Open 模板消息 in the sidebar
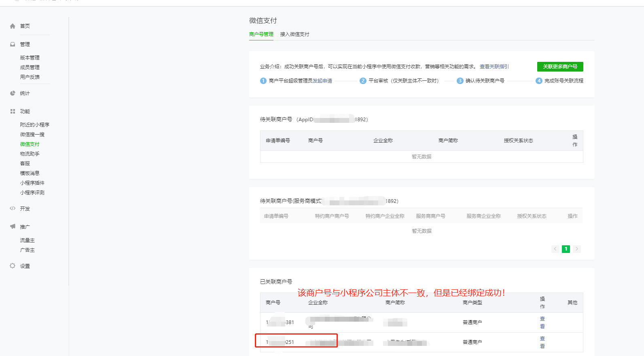This screenshot has height=356, width=644. tap(30, 173)
